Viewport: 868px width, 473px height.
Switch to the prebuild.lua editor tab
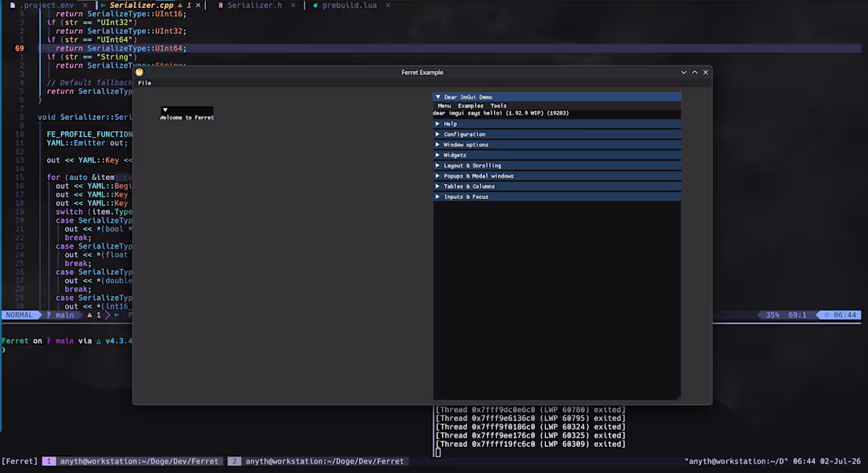click(351, 5)
